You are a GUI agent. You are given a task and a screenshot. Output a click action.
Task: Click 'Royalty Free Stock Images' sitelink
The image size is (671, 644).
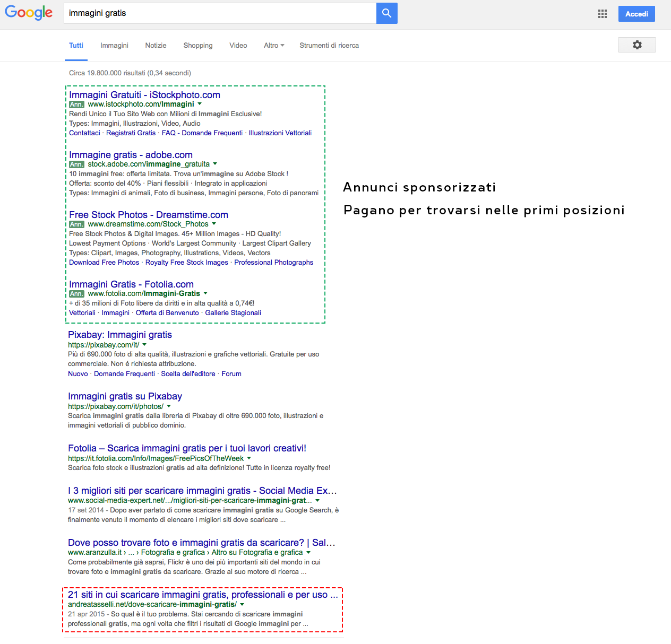click(x=187, y=263)
